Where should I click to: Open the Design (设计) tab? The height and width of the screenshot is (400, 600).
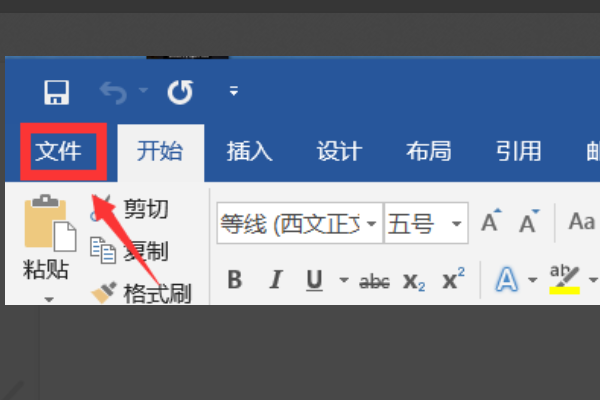[x=339, y=151]
